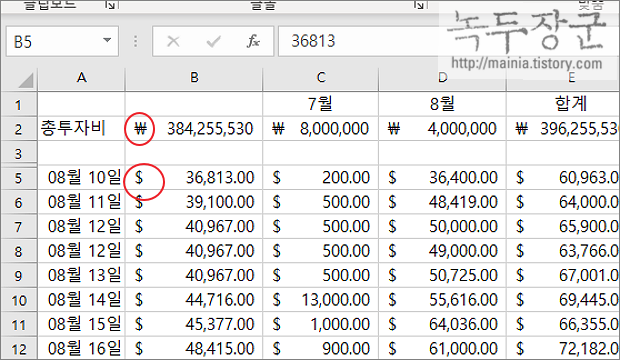Select cell with 50,725.00
620x360 pixels.
(442, 275)
